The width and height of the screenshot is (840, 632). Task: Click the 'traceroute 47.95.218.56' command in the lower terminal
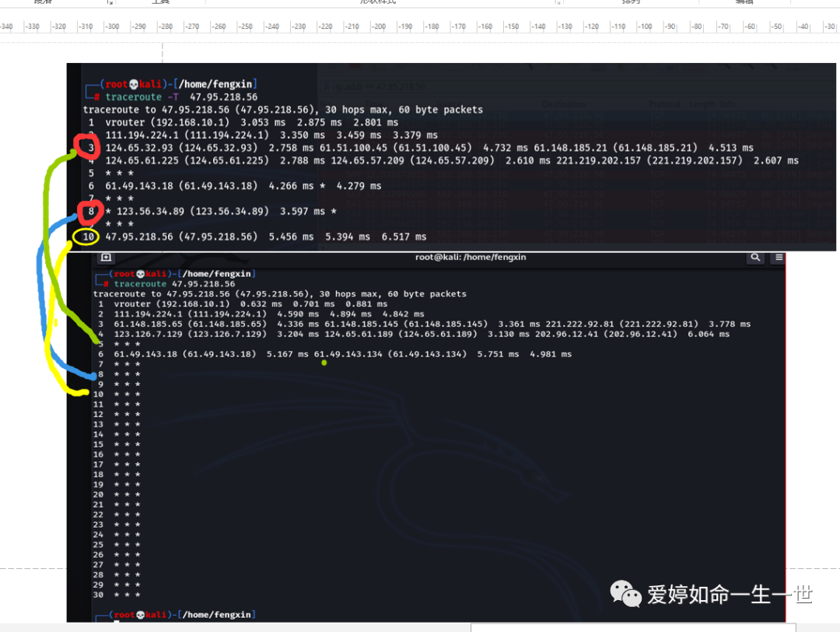pos(174,284)
